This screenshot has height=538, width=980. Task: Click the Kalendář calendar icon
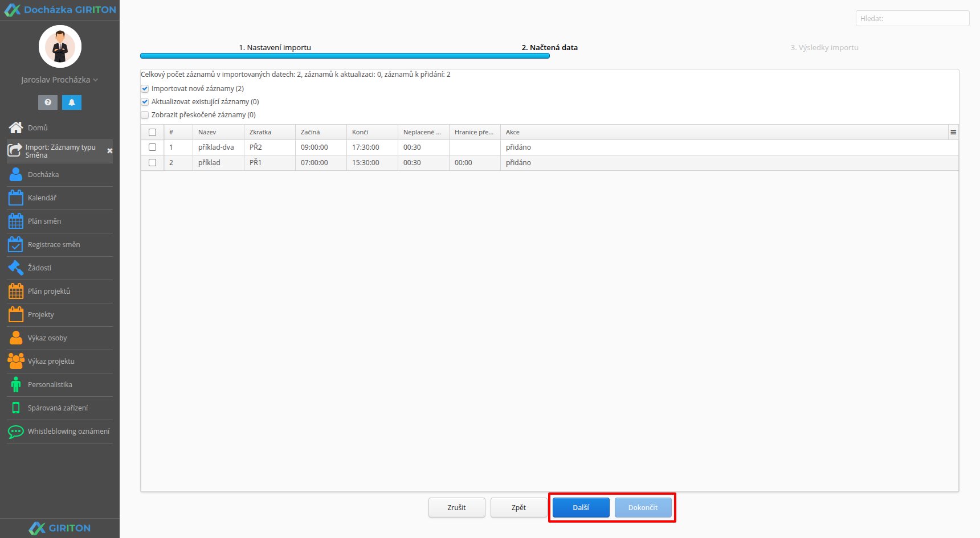coord(16,198)
